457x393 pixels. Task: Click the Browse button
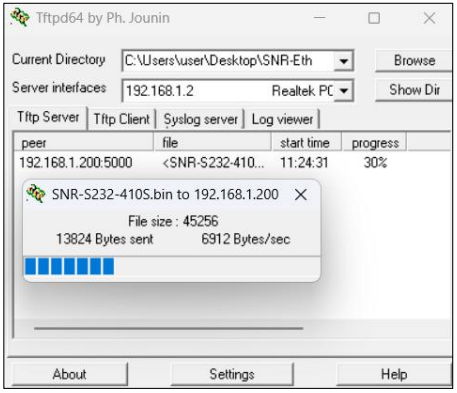point(414,61)
